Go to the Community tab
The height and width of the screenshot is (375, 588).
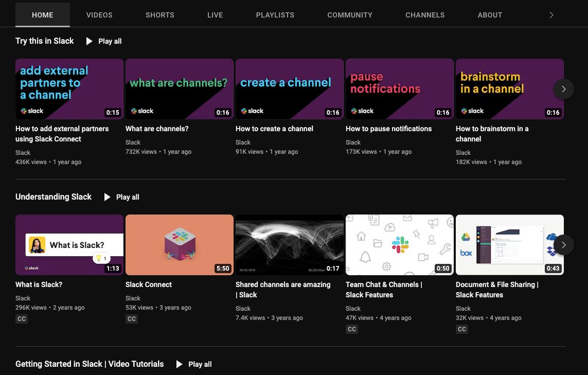(350, 15)
